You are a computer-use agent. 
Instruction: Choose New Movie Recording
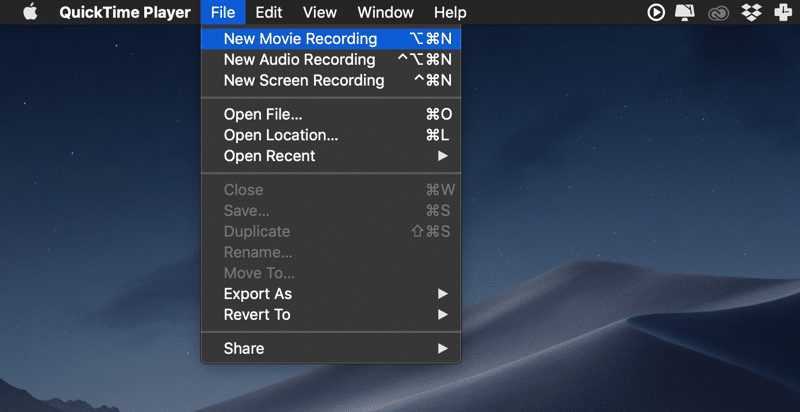point(330,39)
